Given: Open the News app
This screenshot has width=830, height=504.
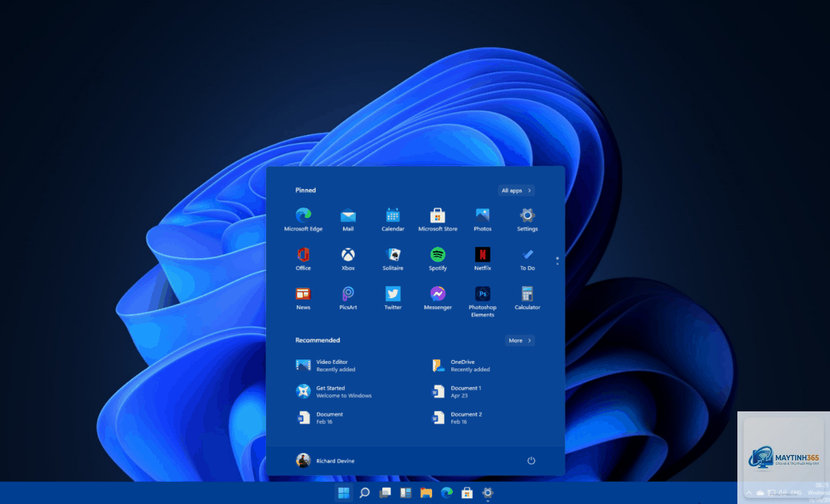Looking at the screenshot, I should (x=303, y=297).
